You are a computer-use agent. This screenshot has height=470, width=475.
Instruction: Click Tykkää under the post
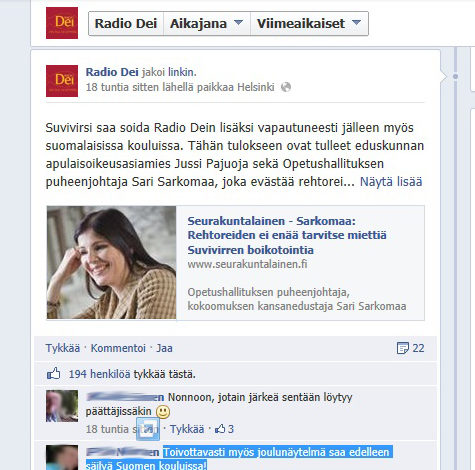(x=63, y=348)
